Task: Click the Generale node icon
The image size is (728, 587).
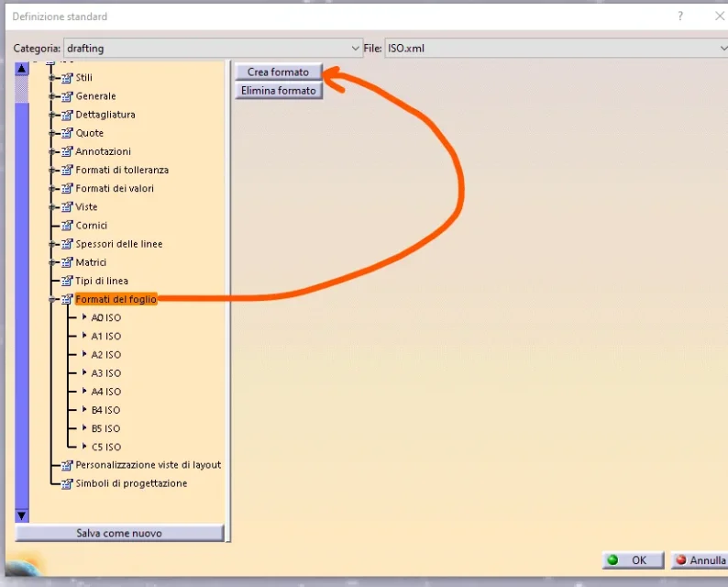Action: tap(66, 96)
